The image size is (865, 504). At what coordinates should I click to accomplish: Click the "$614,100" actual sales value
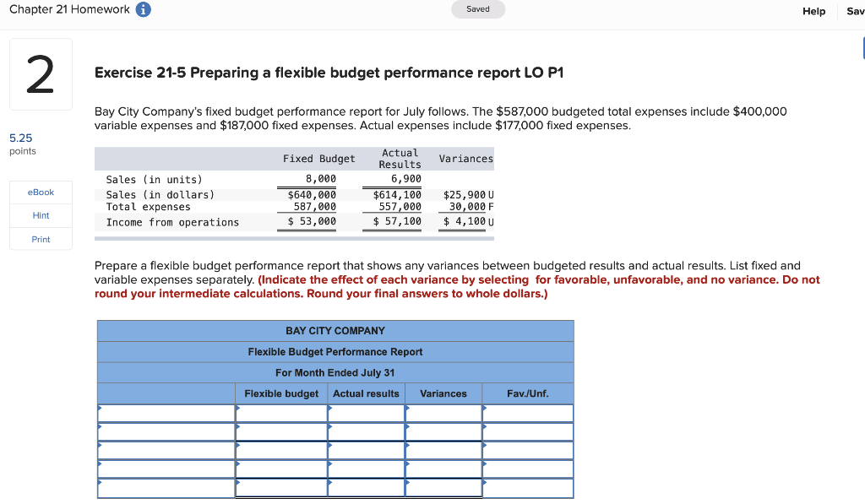[397, 195]
